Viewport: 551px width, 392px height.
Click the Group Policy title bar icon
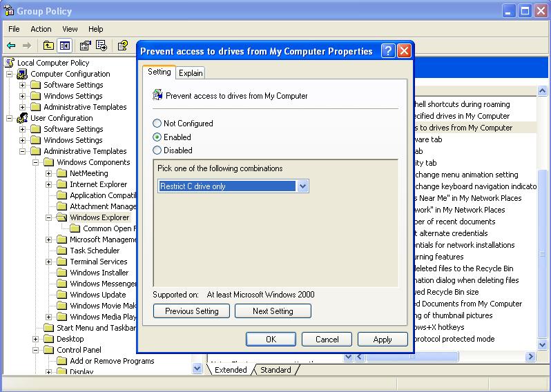click(8, 11)
